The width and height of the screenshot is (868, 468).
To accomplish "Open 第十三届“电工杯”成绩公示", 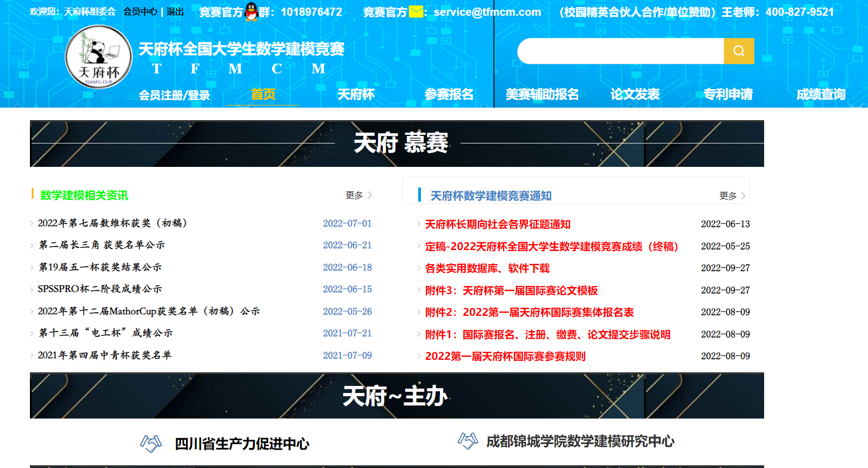I will [x=106, y=333].
